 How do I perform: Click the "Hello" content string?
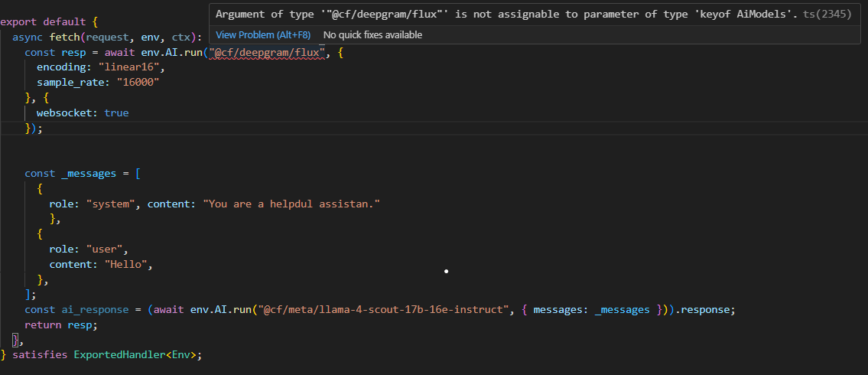click(x=129, y=265)
